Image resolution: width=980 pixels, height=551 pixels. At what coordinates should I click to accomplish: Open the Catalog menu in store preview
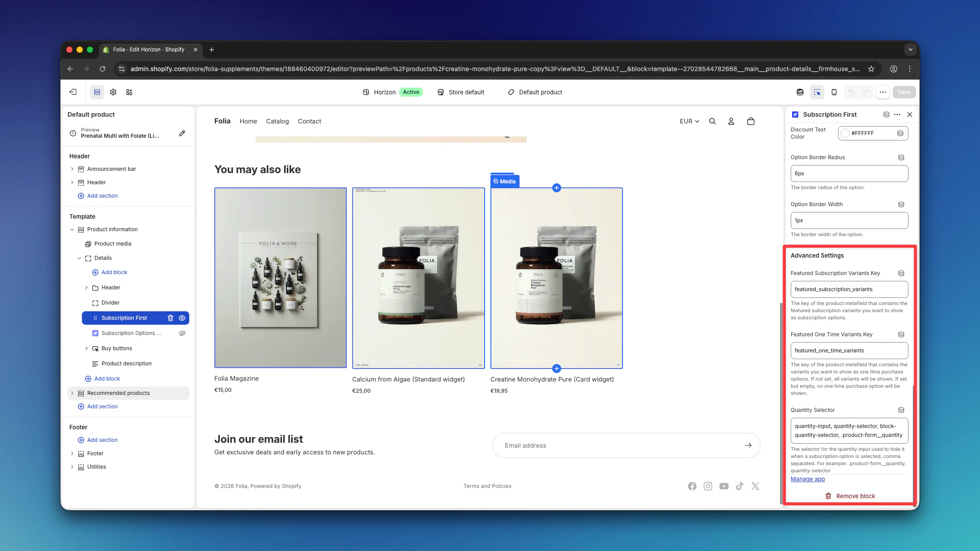(277, 121)
